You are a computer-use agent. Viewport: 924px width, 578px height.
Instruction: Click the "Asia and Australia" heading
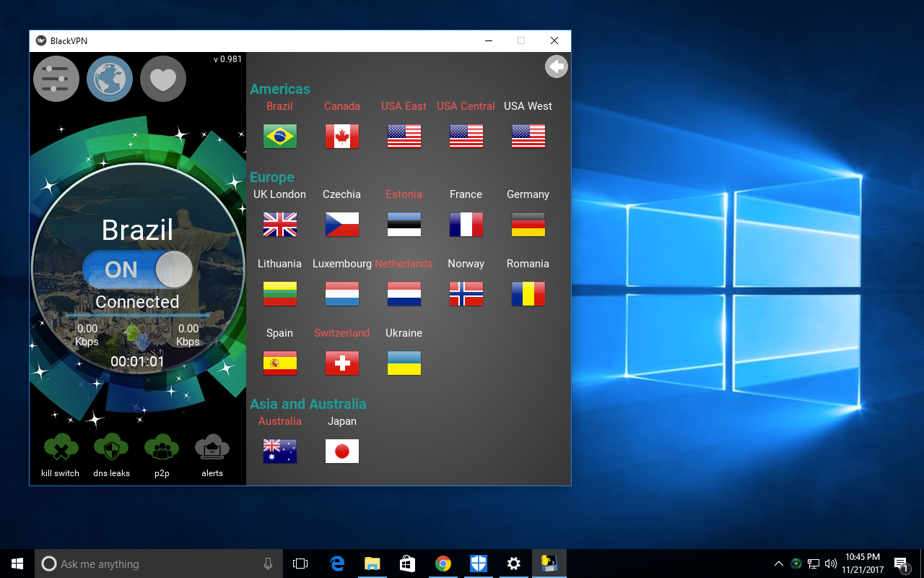click(308, 404)
